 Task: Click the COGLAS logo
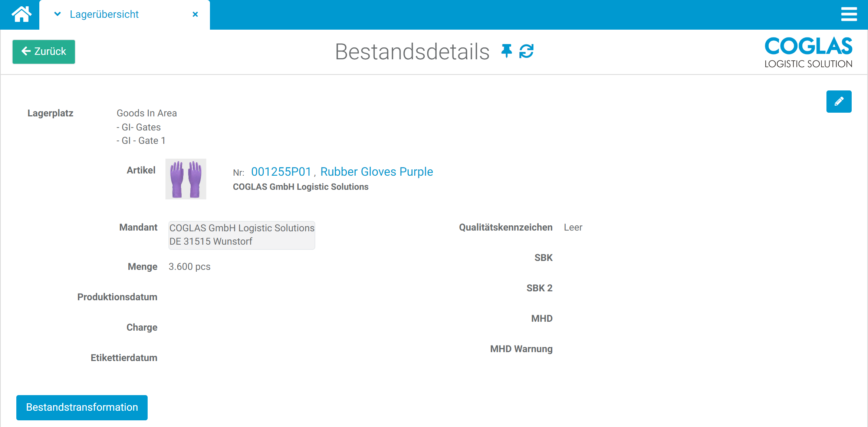(x=809, y=51)
